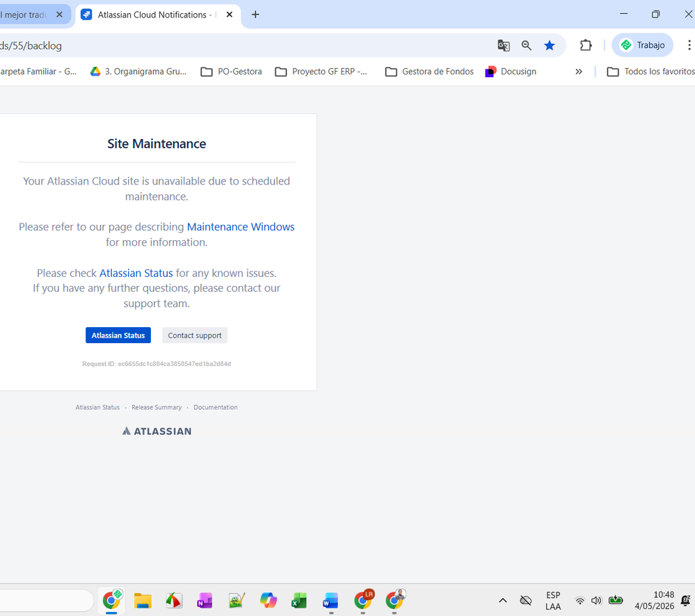Open the notifications bell icon
The height and width of the screenshot is (616, 695).
click(686, 601)
